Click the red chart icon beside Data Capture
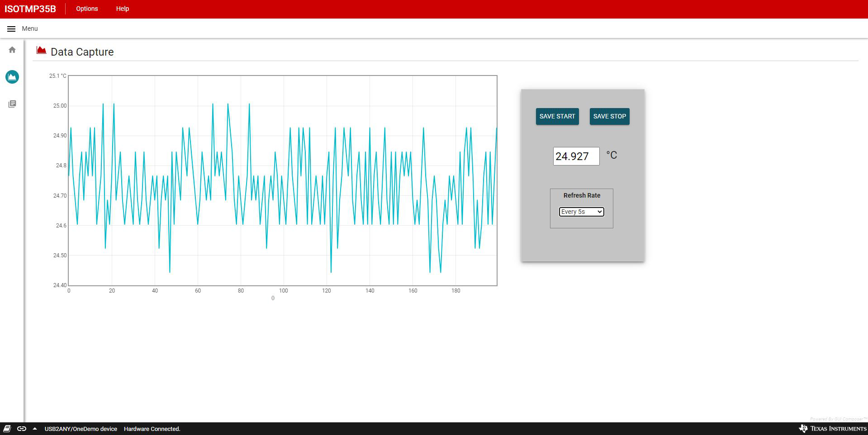This screenshot has width=868, height=435. coord(41,50)
